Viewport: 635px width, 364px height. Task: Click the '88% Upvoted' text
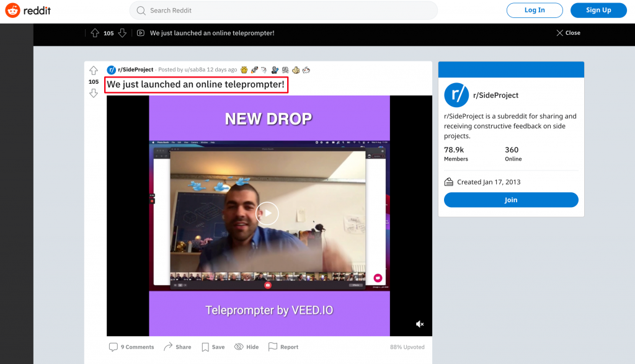tap(407, 347)
